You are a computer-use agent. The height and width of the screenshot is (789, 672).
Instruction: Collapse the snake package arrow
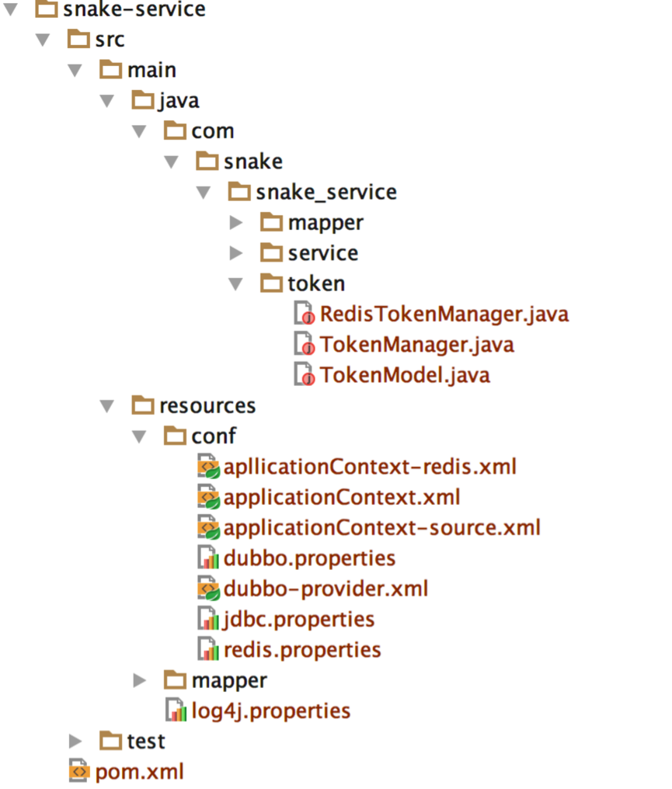[x=172, y=162]
